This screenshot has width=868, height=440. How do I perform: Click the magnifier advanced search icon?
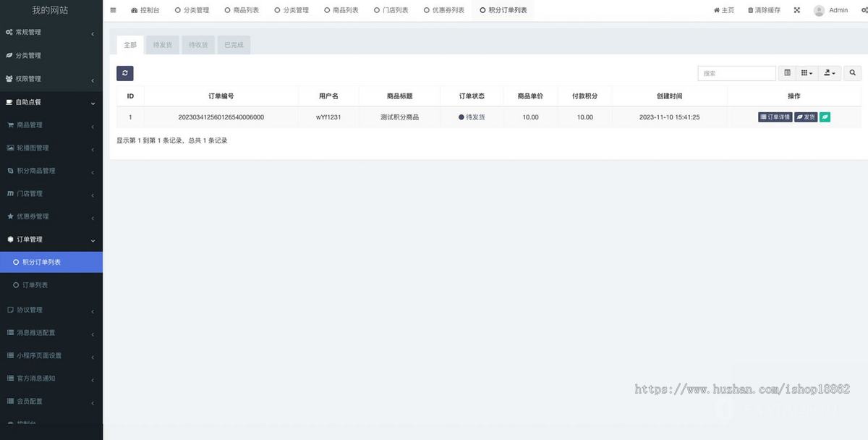point(853,73)
